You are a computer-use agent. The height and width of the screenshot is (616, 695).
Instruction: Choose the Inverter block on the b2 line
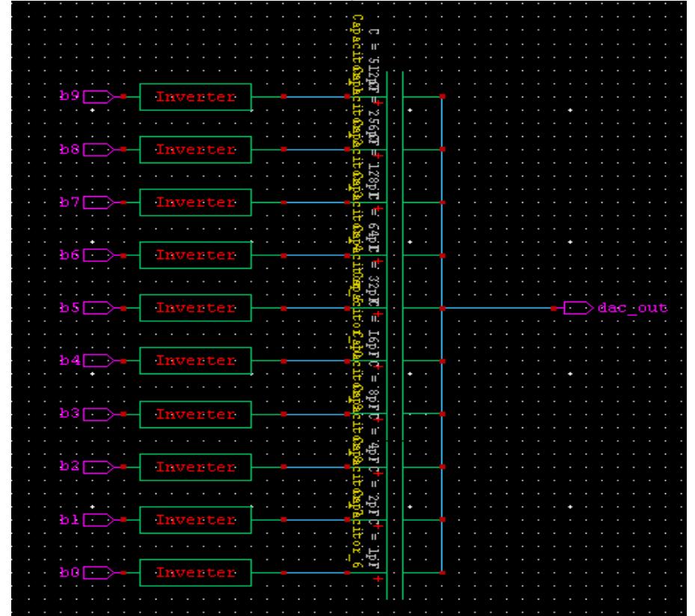(195, 467)
